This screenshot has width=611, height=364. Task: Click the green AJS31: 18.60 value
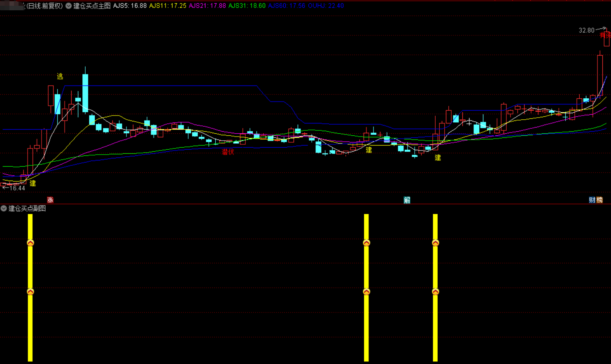[247, 6]
